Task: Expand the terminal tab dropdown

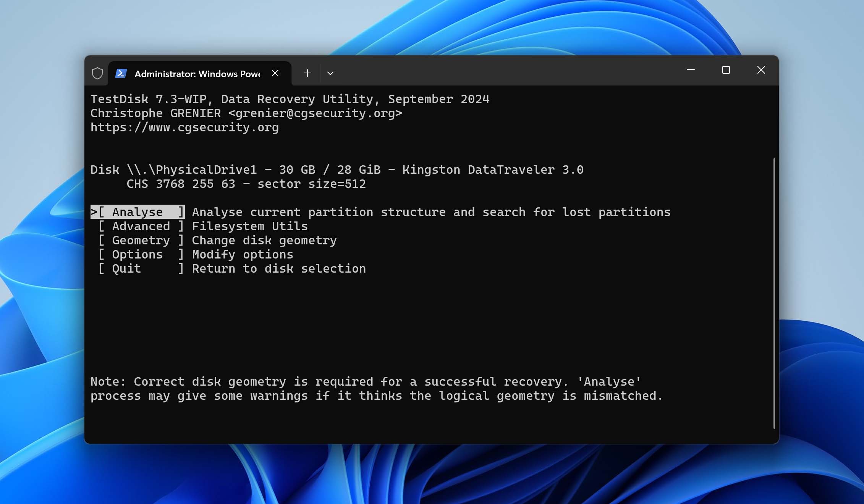Action: 331,73
